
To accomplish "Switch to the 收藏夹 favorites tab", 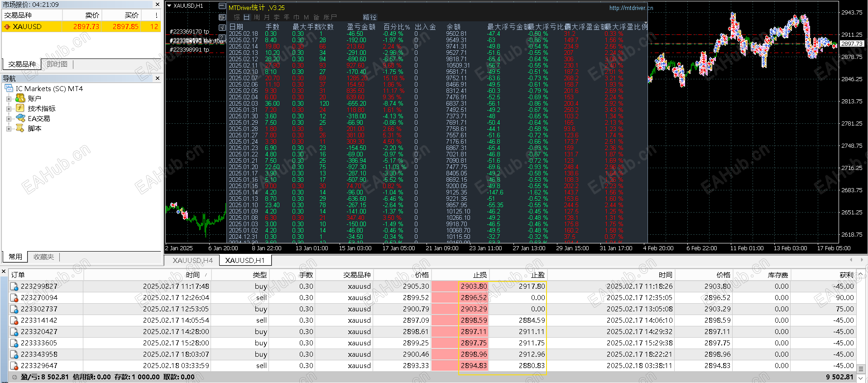I will (43, 257).
